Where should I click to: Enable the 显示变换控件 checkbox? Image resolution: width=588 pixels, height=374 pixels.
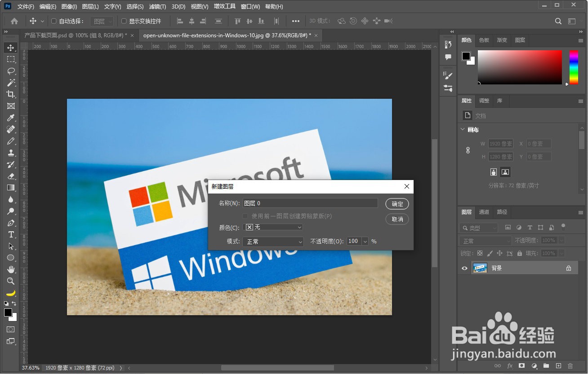coord(124,21)
